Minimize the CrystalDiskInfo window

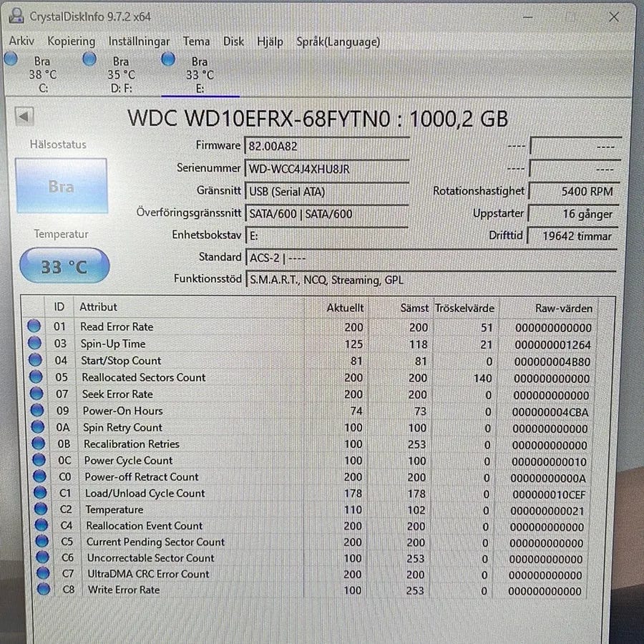(x=528, y=17)
